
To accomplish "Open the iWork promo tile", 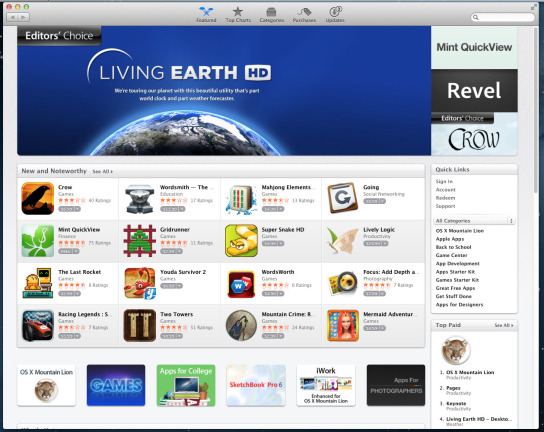I will [x=326, y=385].
